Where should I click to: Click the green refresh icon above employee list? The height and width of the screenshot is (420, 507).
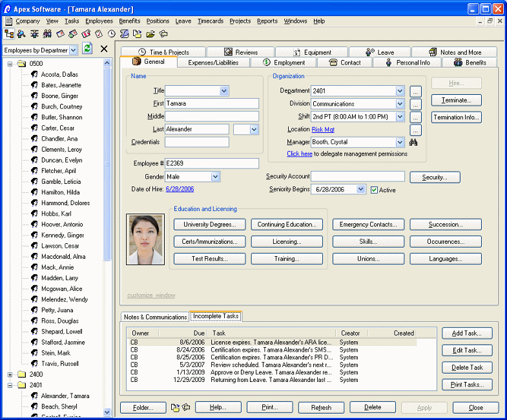[87, 49]
